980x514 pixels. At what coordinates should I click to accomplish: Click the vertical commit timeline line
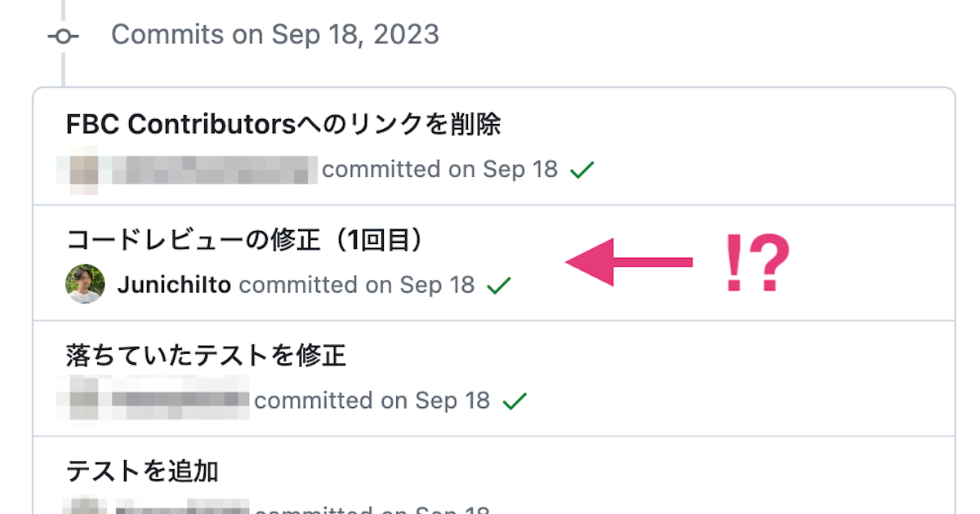[64, 69]
